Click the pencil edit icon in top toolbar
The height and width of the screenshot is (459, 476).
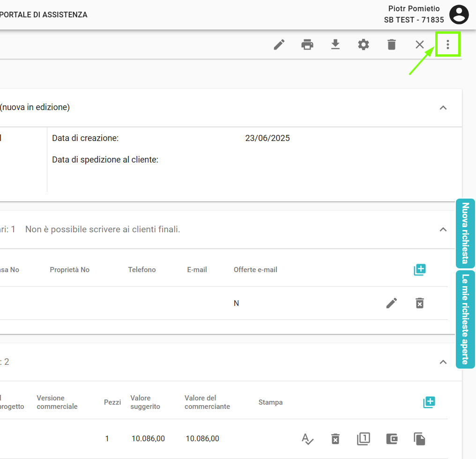[x=279, y=44]
